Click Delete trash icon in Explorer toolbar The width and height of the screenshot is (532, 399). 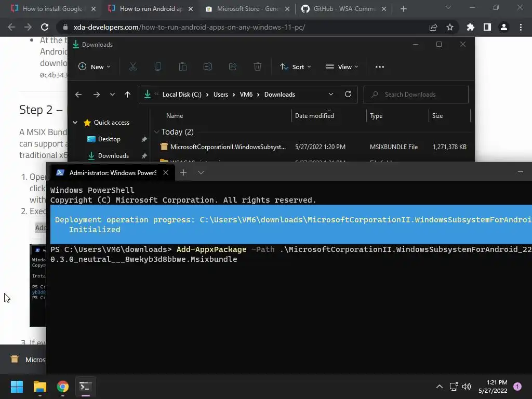pos(258,67)
